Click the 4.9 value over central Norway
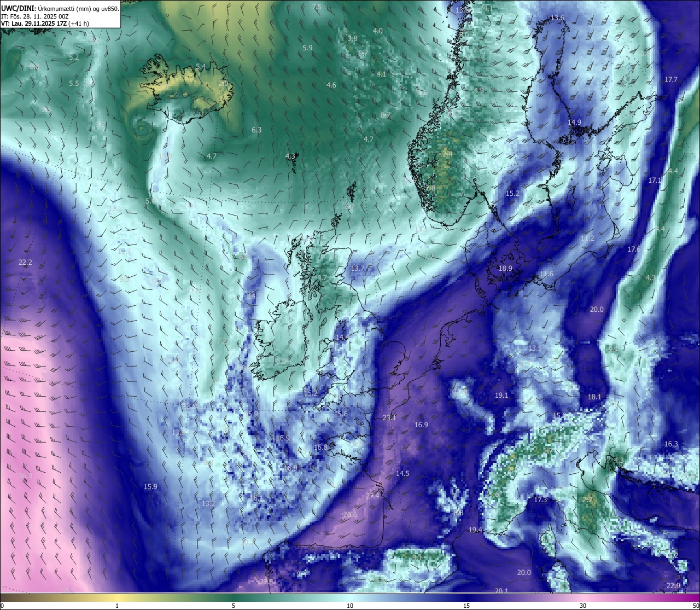Viewport: 700px width, 610px height. pyautogui.click(x=479, y=91)
